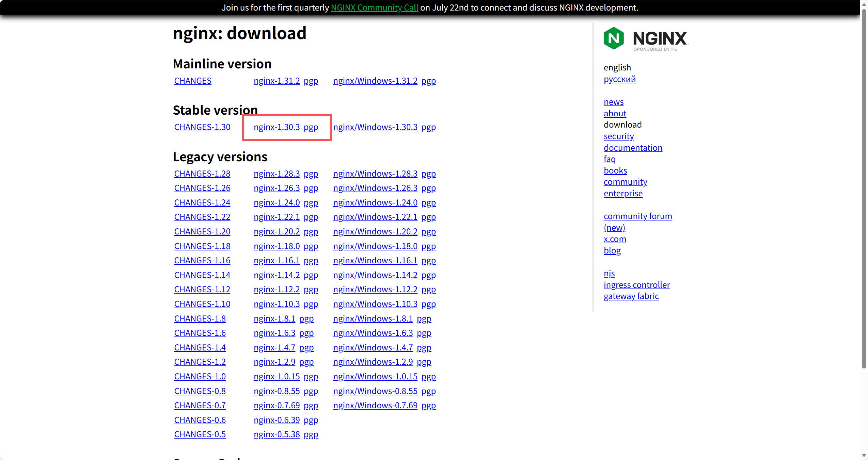Open the NGINX Community Call link
Image resolution: width=868 pixels, height=460 pixels.
click(374, 7)
